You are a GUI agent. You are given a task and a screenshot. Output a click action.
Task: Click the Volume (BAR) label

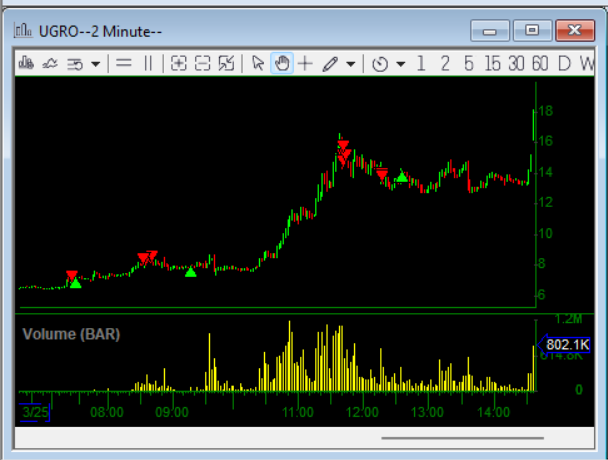pyautogui.click(x=71, y=334)
